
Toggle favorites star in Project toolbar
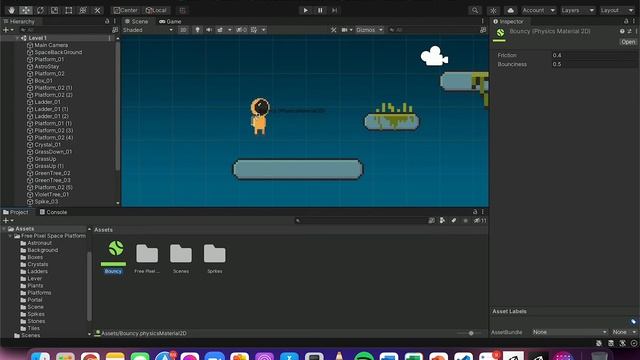pyautogui.click(x=465, y=221)
